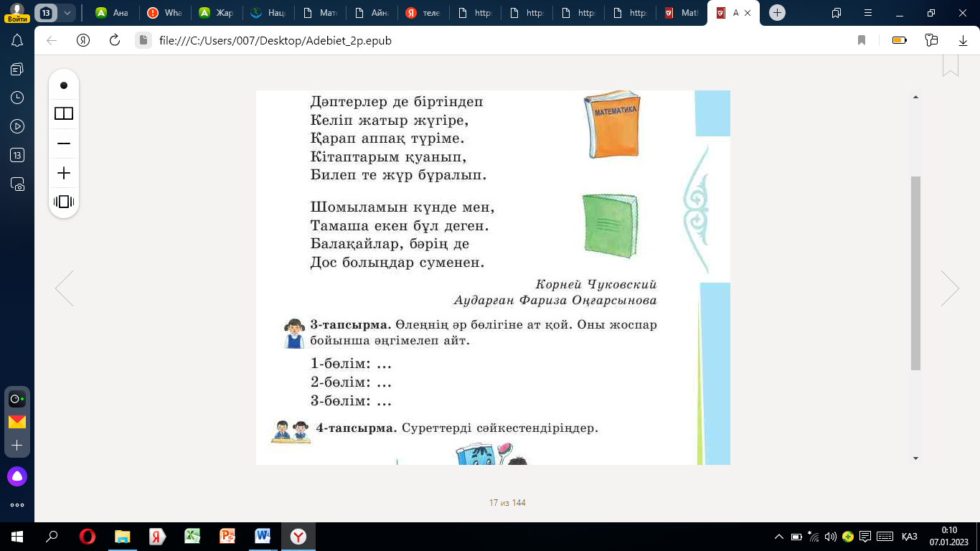Open the sidebar notes/collections icon
The width and height of the screenshot is (980, 551).
pyautogui.click(x=17, y=70)
